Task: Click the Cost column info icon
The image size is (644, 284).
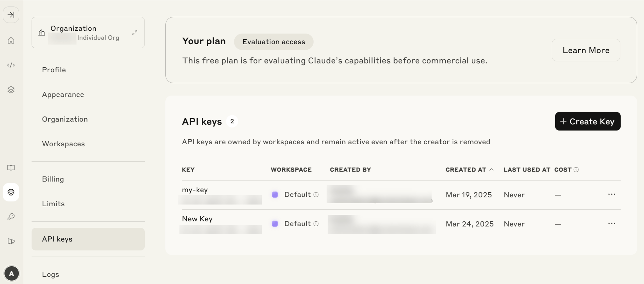Action: click(x=576, y=170)
